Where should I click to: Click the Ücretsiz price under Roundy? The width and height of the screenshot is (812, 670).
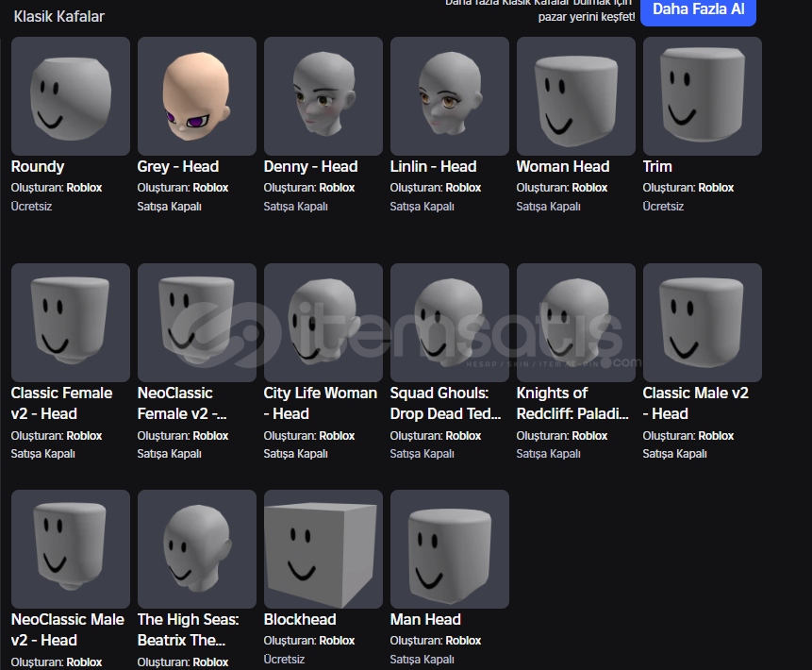coord(31,207)
